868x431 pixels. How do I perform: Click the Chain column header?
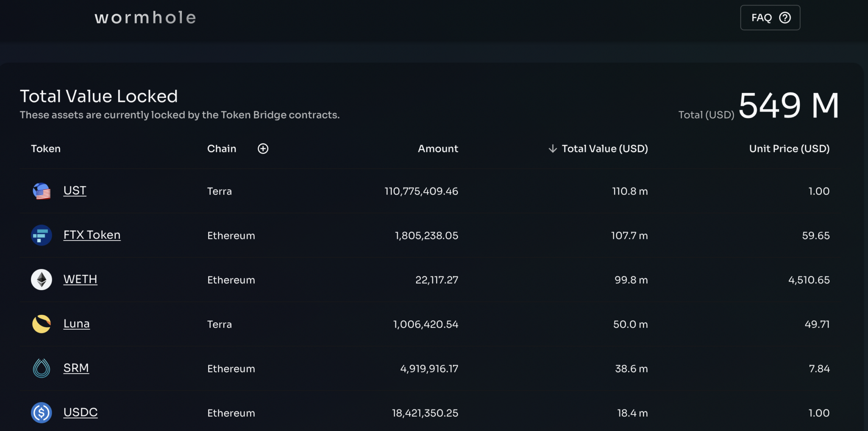click(222, 148)
